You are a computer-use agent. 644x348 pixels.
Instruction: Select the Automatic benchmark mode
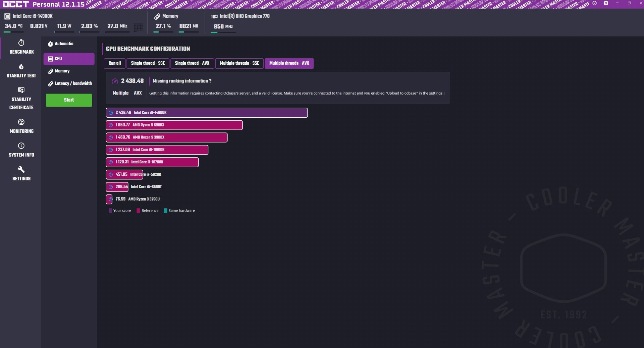tap(69, 44)
